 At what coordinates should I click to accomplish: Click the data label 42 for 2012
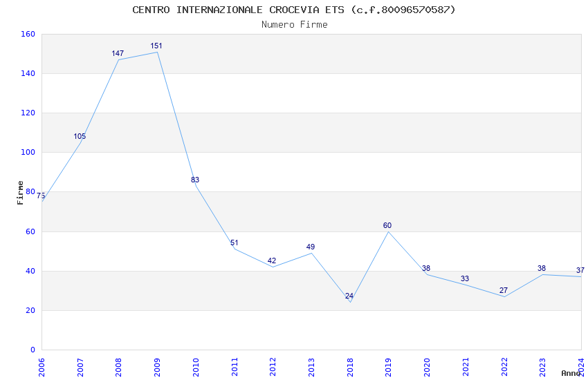click(x=272, y=260)
